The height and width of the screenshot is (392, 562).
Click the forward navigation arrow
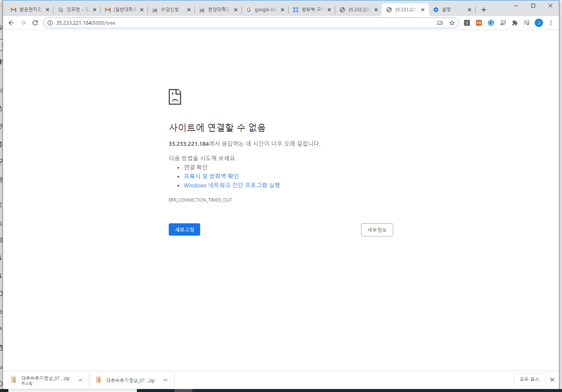tap(23, 23)
